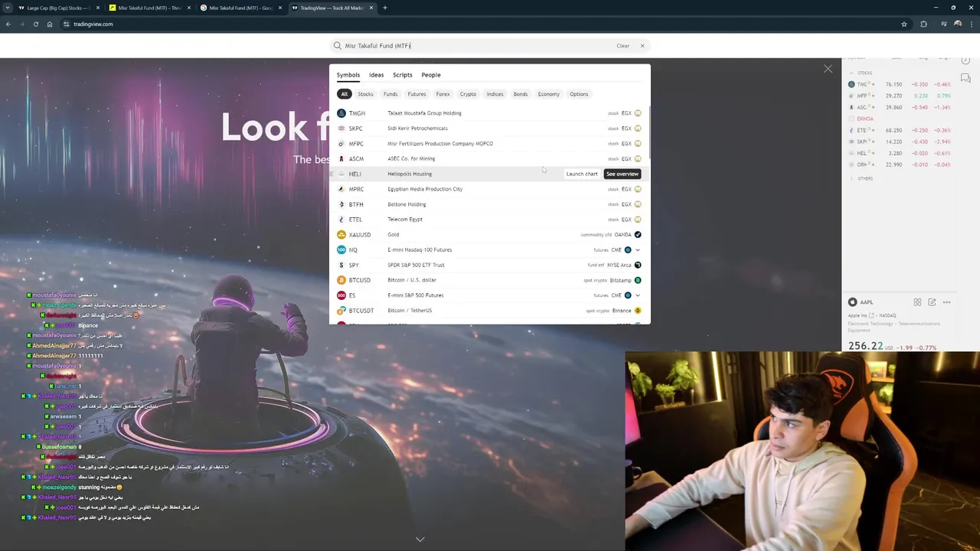
Task: Select Telecom Egypt ETEL result row
Action: (488, 220)
